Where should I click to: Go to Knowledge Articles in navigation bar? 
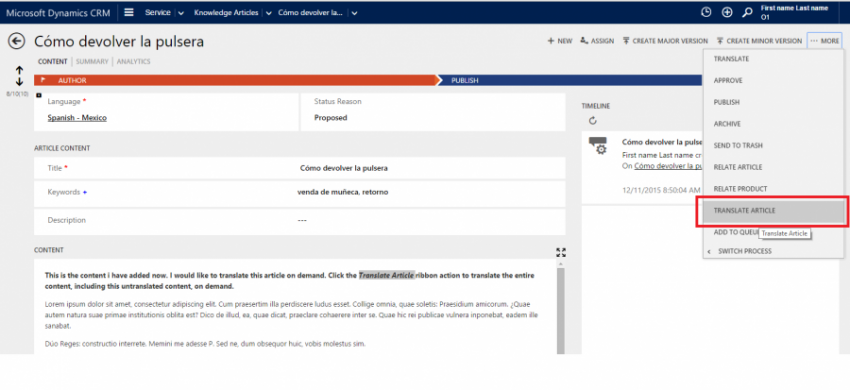[226, 12]
